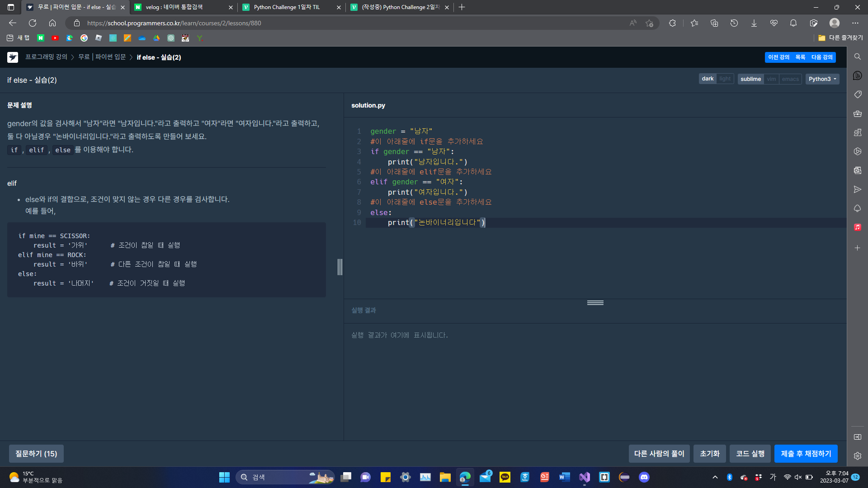The height and width of the screenshot is (488, 868).
Task: Click the 제출 후 채점하기 button
Action: pyautogui.click(x=806, y=454)
